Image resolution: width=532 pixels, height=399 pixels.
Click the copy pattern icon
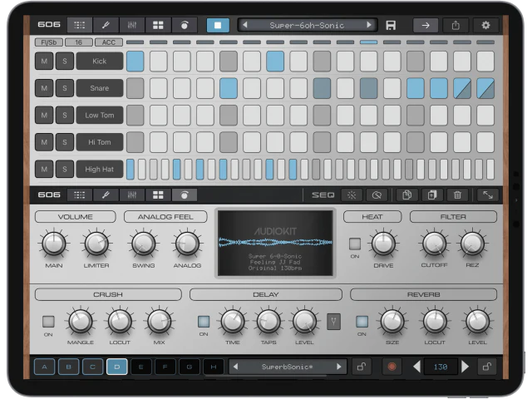[x=406, y=195]
